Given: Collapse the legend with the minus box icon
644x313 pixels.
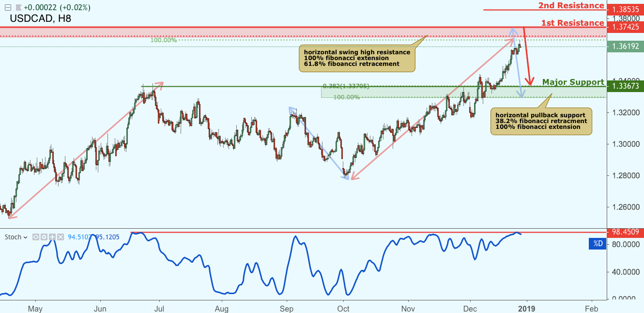Looking at the screenshot, I should coord(7,7).
